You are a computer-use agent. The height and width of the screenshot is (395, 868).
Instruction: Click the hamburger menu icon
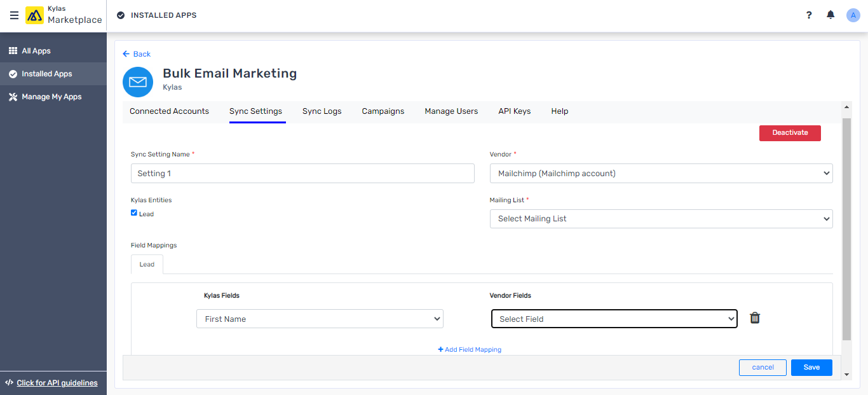(14, 15)
